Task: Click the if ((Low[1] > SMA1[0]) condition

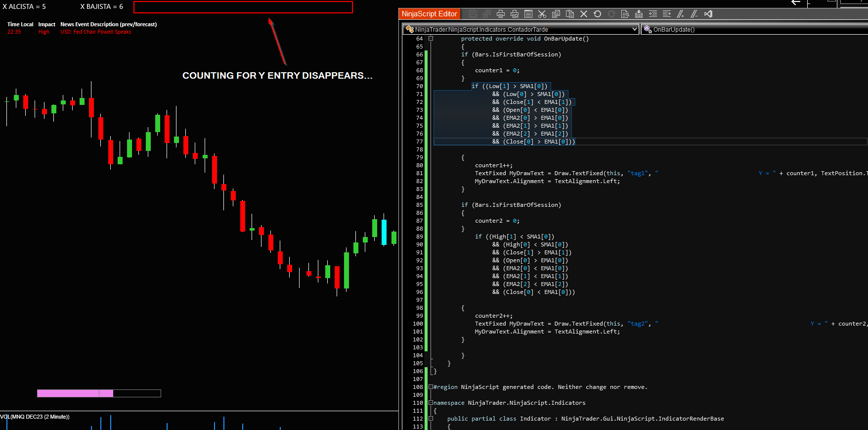Action: (x=510, y=86)
